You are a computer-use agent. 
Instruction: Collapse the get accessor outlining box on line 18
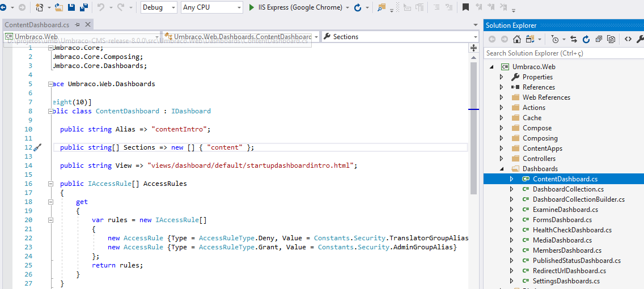point(50,202)
